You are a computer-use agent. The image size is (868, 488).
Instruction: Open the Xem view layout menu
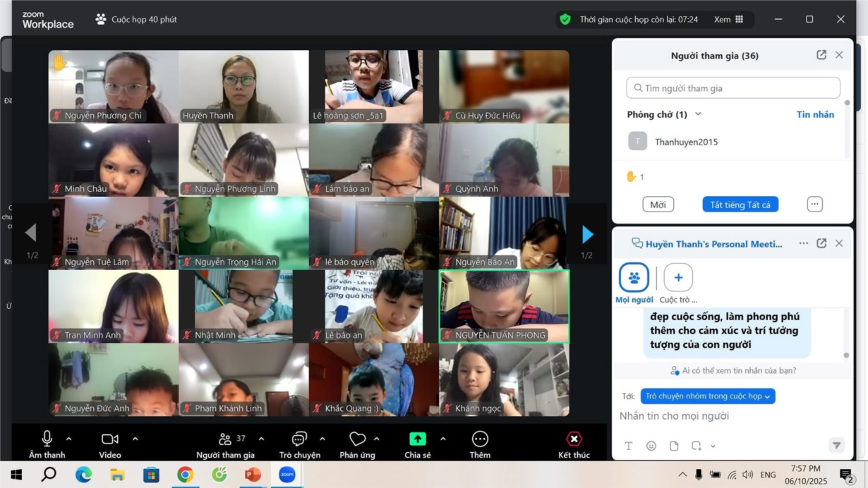click(728, 20)
